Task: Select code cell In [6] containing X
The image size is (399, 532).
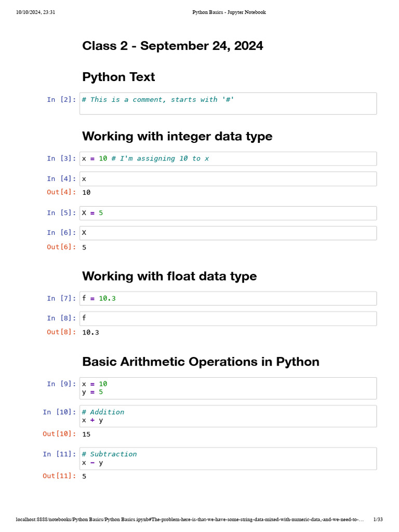Action: click(228, 233)
